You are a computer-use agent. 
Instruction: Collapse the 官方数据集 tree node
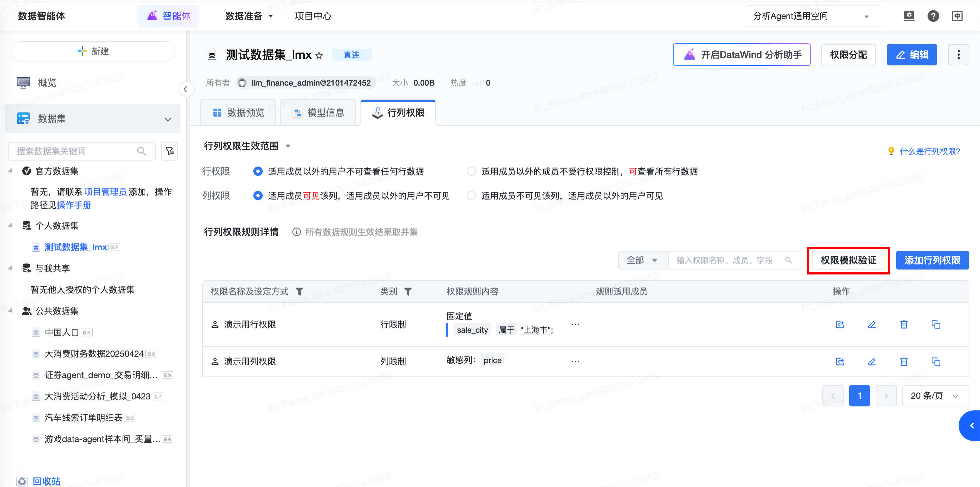point(10,171)
